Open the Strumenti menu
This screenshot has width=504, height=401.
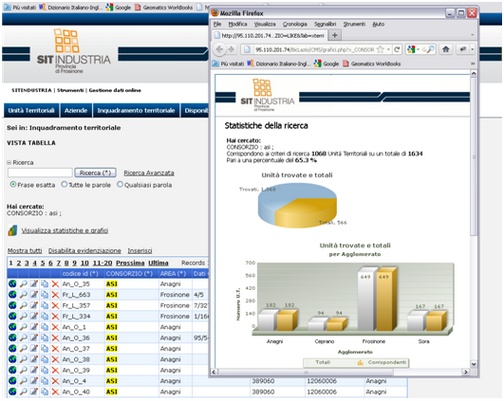click(x=354, y=24)
